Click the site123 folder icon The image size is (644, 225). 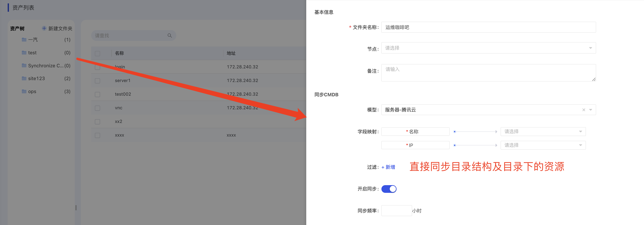(x=24, y=78)
